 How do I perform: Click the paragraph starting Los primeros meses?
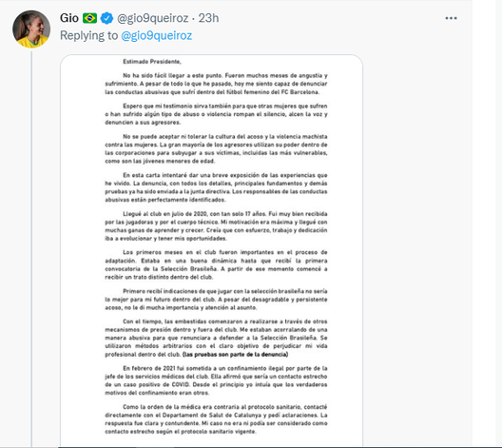216,264
